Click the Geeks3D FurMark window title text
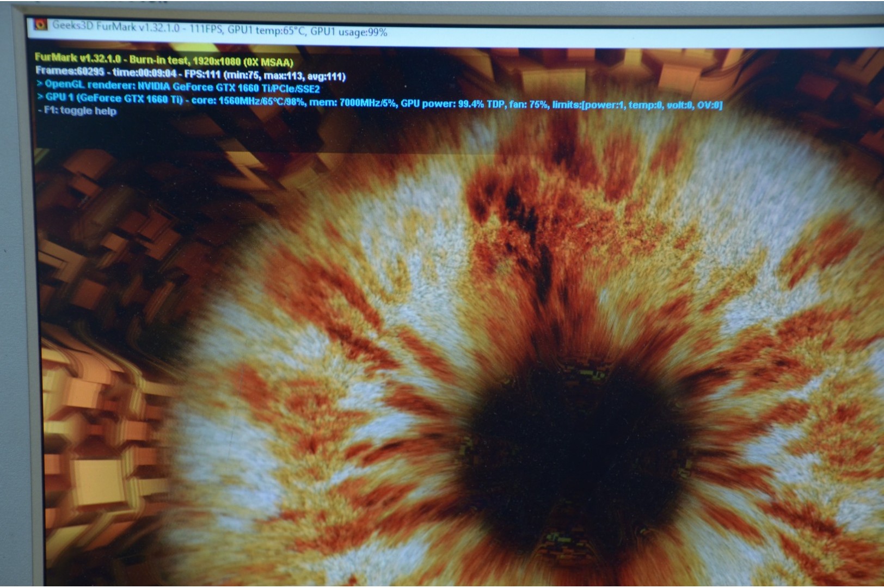The width and height of the screenshot is (884, 588). (x=219, y=29)
